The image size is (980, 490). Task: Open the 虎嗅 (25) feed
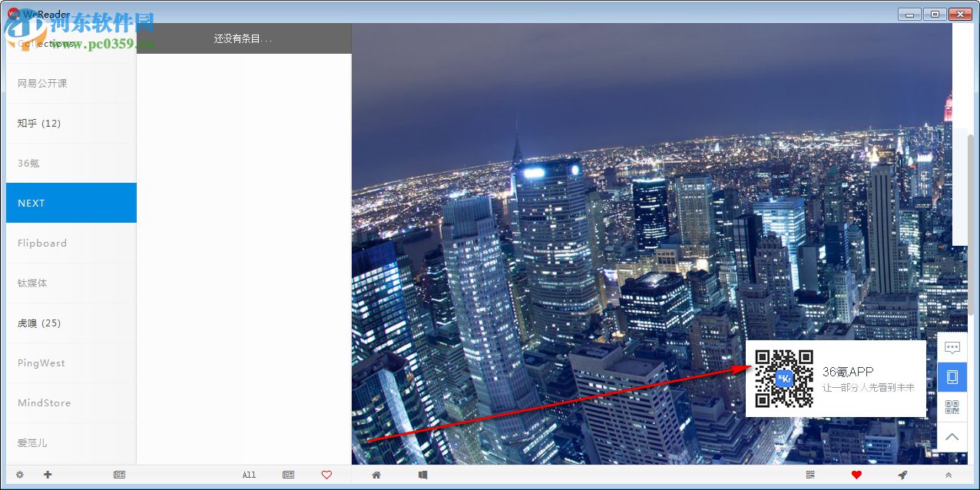(x=71, y=323)
